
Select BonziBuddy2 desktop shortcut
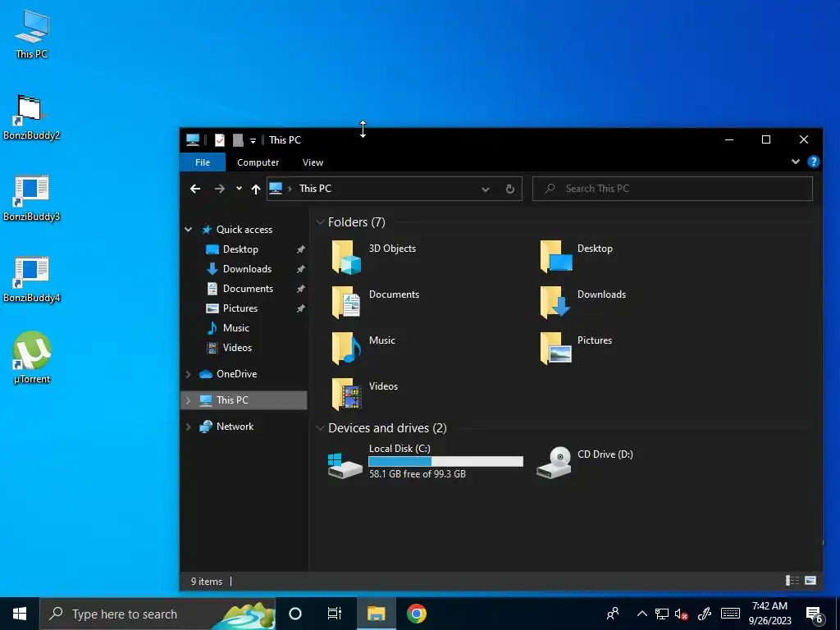[32, 118]
